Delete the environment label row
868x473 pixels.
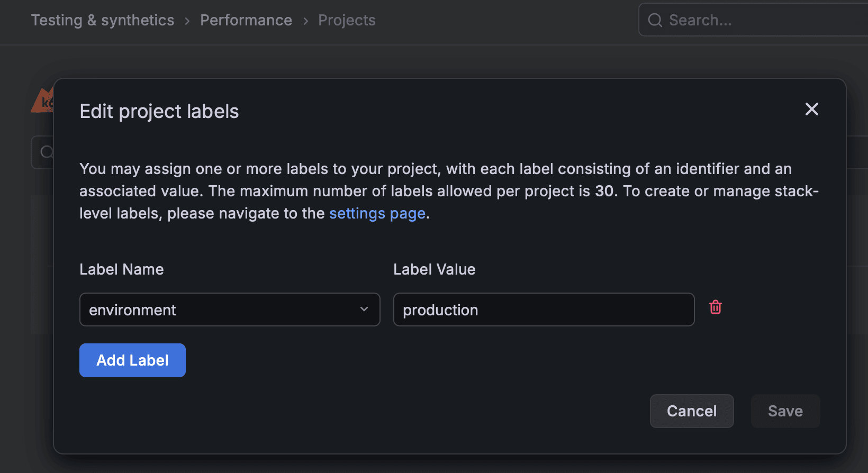pyautogui.click(x=716, y=307)
